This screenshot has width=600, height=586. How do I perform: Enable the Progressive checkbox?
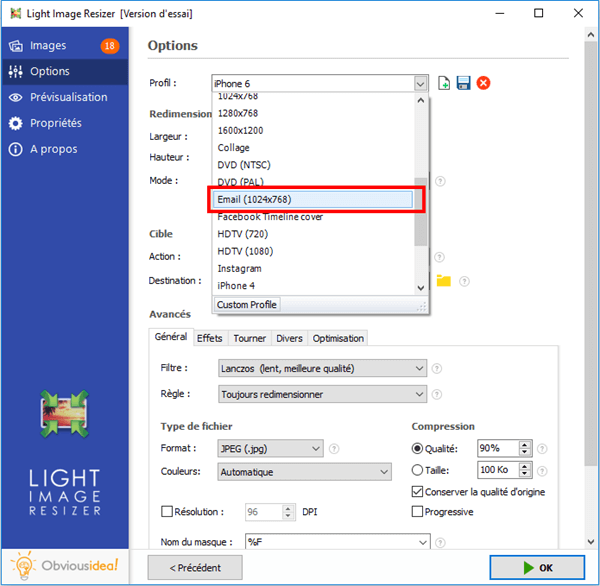tap(417, 512)
